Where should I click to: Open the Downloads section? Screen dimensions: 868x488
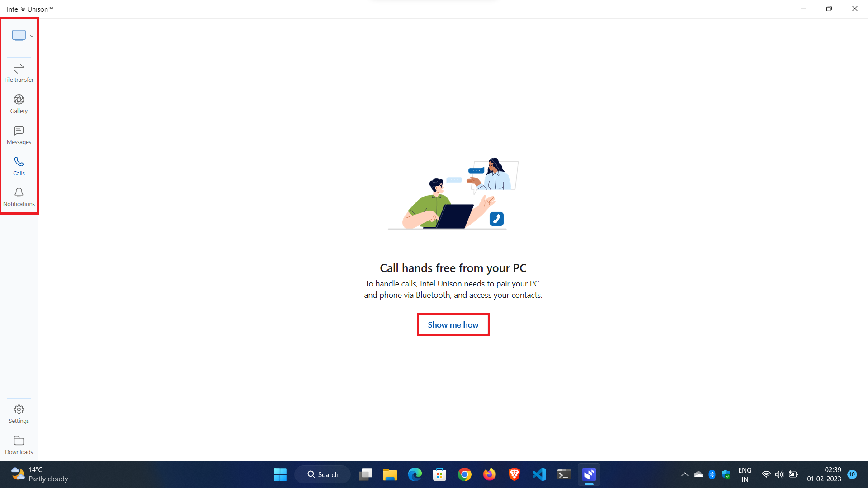(19, 444)
